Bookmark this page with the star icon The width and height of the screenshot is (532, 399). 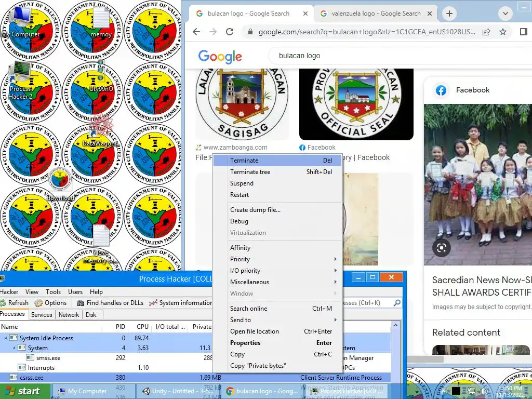pos(503,32)
